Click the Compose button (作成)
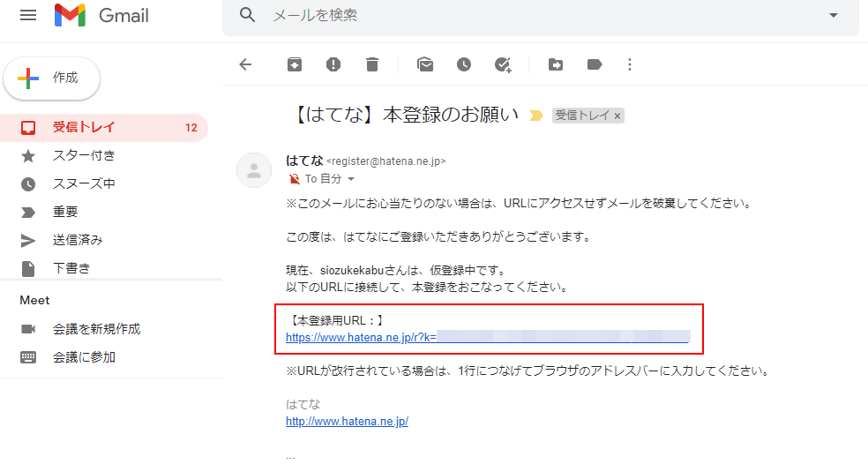This screenshot has height=464, width=868. [51, 79]
